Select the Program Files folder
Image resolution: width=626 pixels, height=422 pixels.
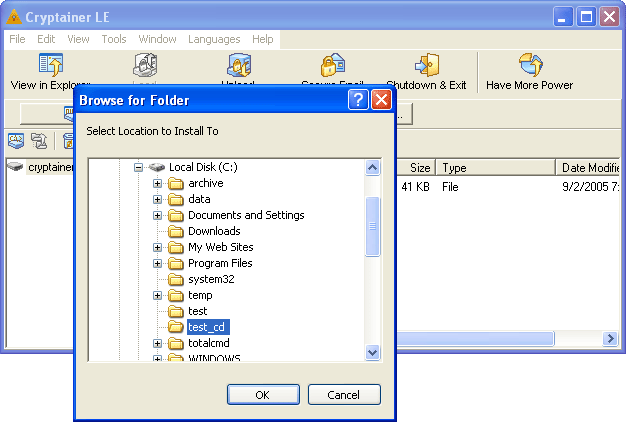tap(220, 264)
